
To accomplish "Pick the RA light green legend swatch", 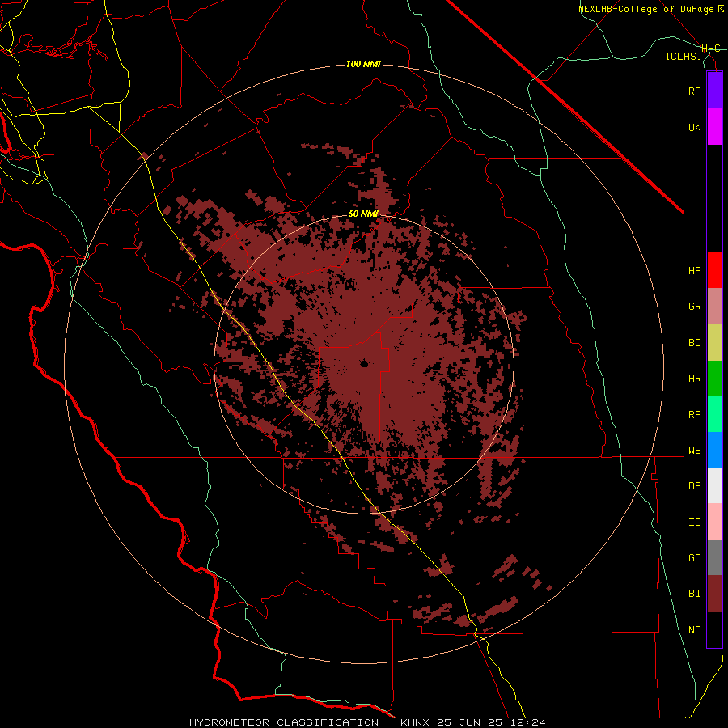I will (714, 414).
